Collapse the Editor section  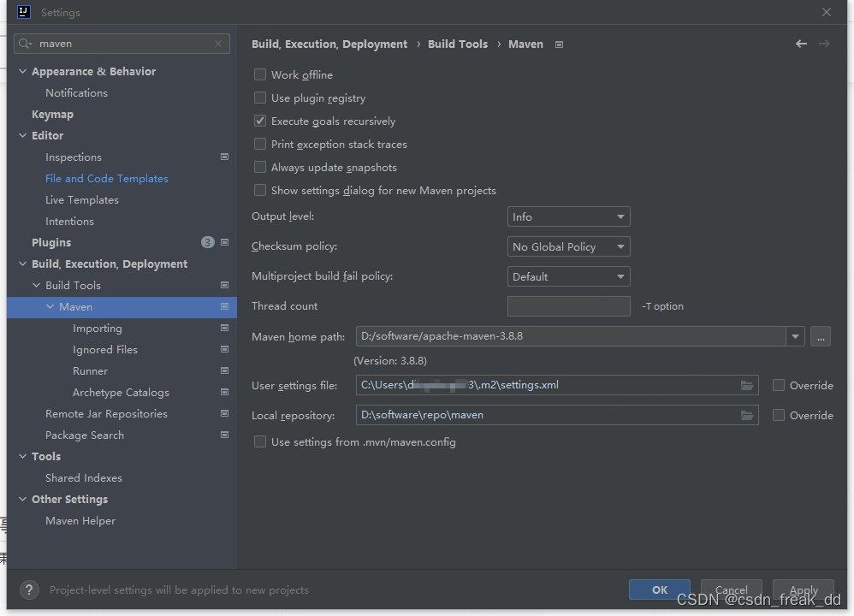click(22, 136)
